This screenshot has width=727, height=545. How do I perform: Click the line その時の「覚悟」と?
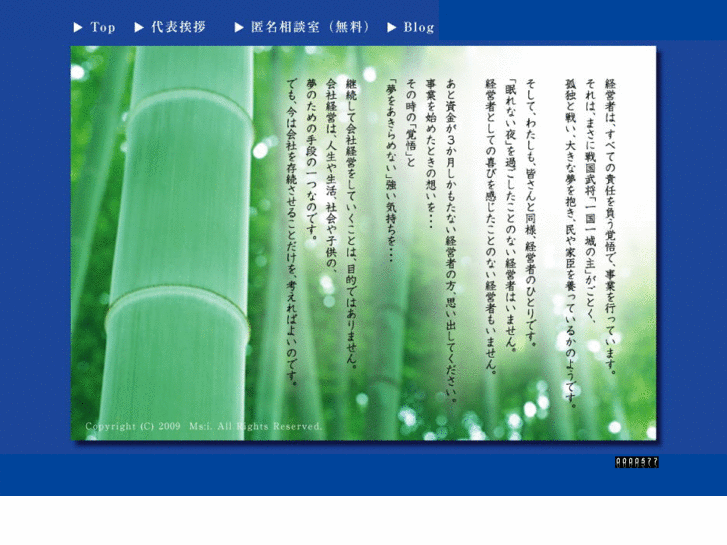411,123
